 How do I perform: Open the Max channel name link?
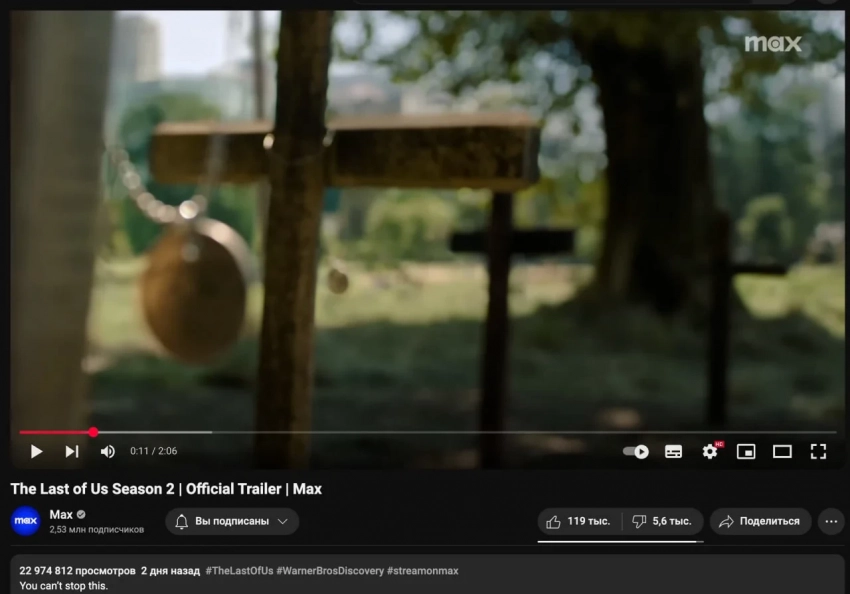tap(61, 514)
